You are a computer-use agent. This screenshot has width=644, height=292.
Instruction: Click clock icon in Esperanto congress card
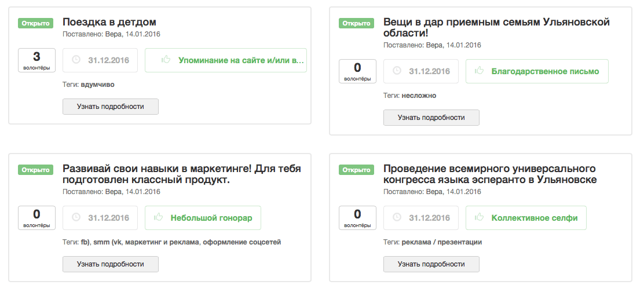point(396,218)
